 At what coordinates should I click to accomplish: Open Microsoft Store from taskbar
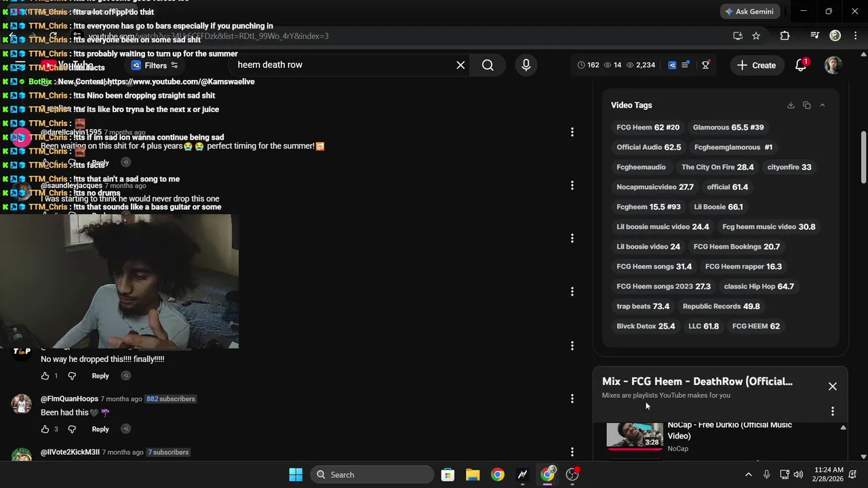(x=448, y=474)
